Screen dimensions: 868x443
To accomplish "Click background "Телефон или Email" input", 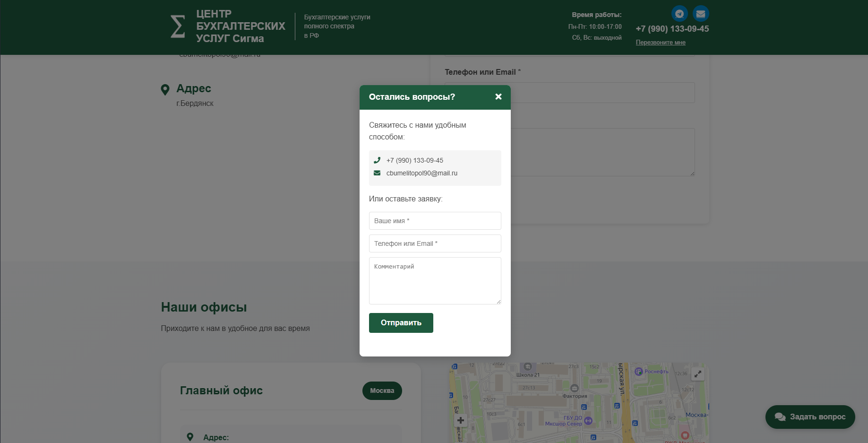I will (602, 93).
